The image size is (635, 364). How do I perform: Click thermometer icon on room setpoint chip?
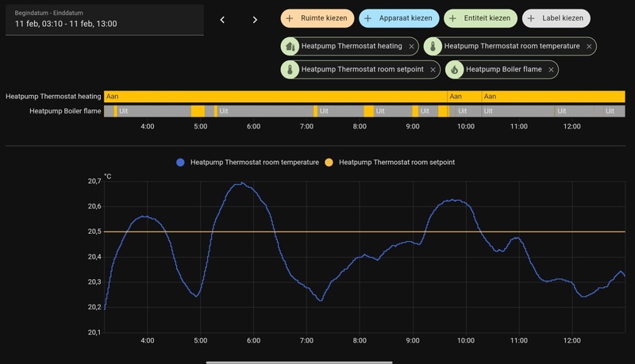(x=290, y=70)
